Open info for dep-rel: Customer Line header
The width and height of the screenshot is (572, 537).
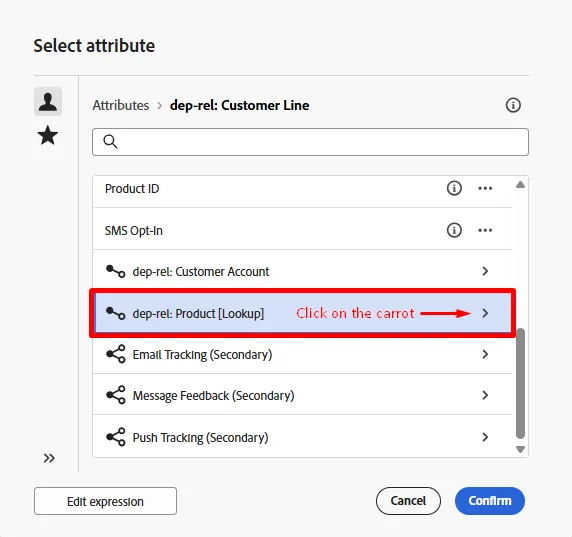coord(513,105)
